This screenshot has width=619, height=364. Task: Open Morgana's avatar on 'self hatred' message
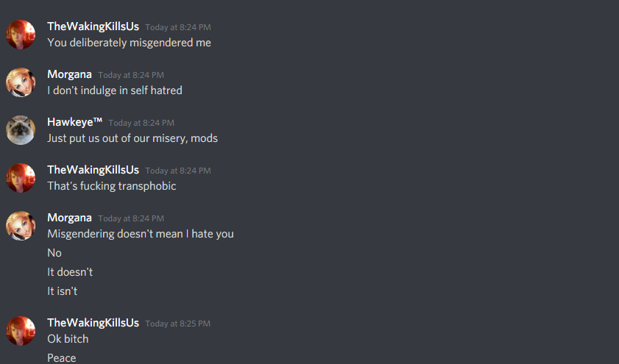(21, 82)
